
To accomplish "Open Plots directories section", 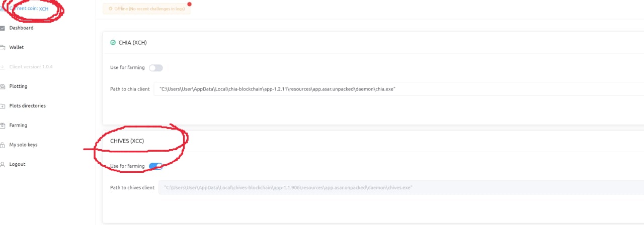I will click(28, 106).
